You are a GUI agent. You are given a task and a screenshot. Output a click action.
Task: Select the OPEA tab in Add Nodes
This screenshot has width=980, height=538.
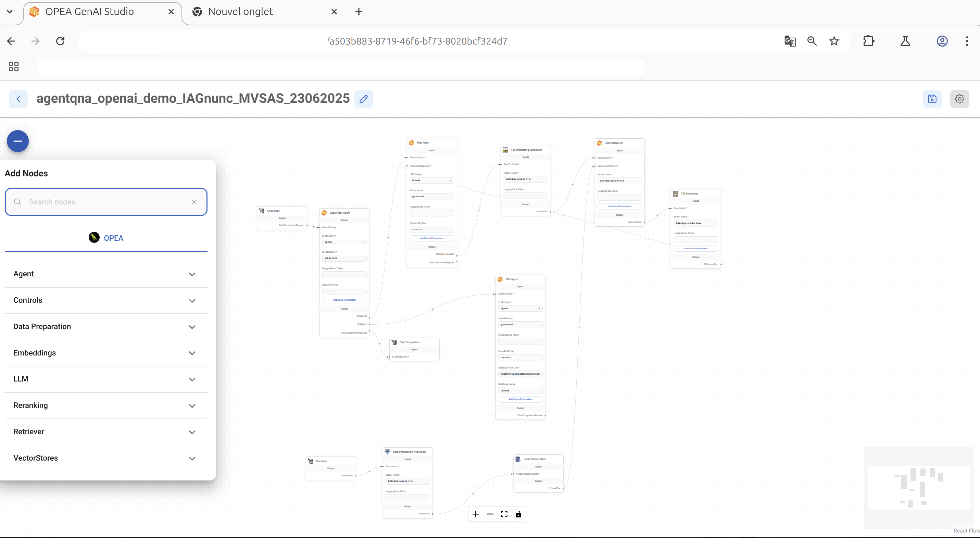(106, 238)
